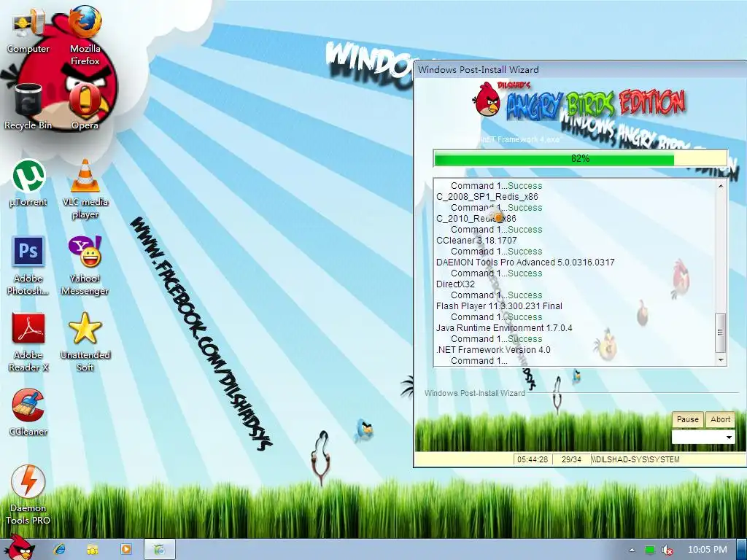Select the .NET Framework Version 4.0 entry
Image resolution: width=747 pixels, height=560 pixels.
(493, 350)
